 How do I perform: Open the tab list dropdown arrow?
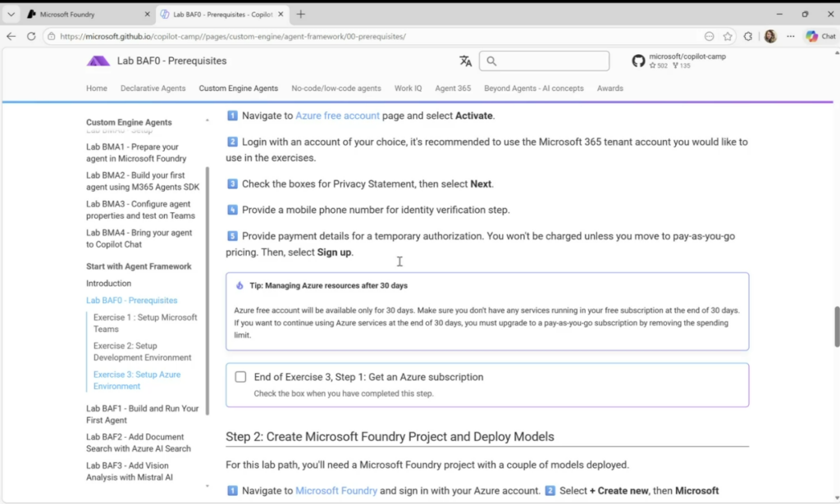click(11, 14)
